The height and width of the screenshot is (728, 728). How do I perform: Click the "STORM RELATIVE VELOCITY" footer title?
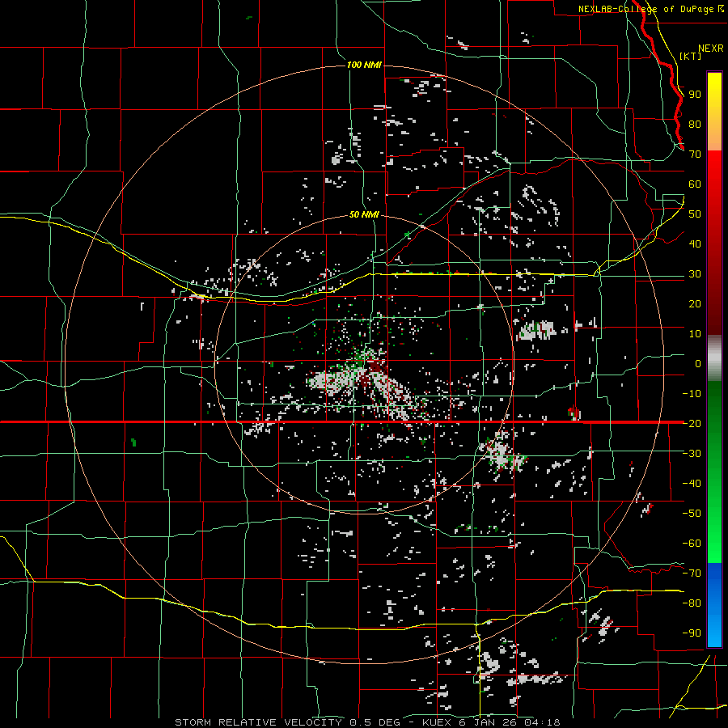point(258,722)
